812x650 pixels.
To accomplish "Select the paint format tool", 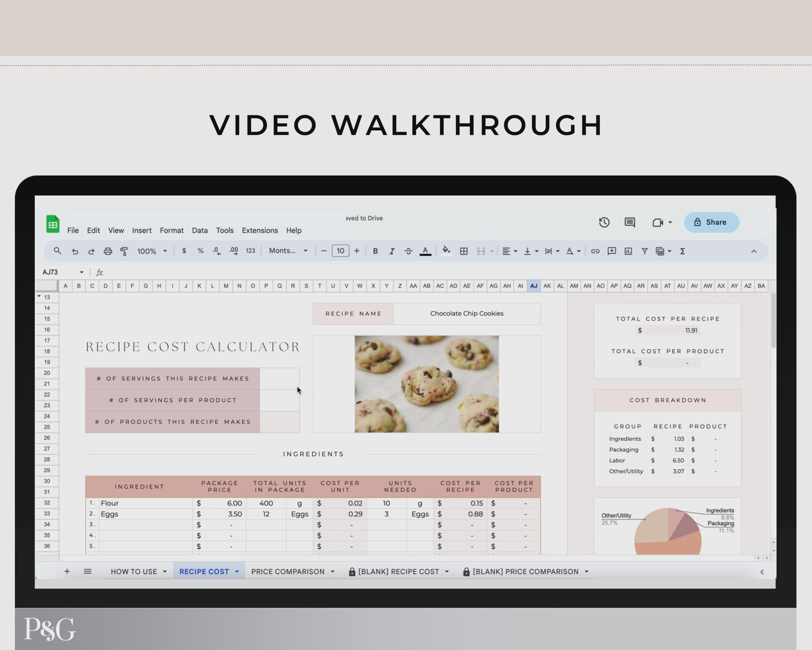I will [124, 251].
